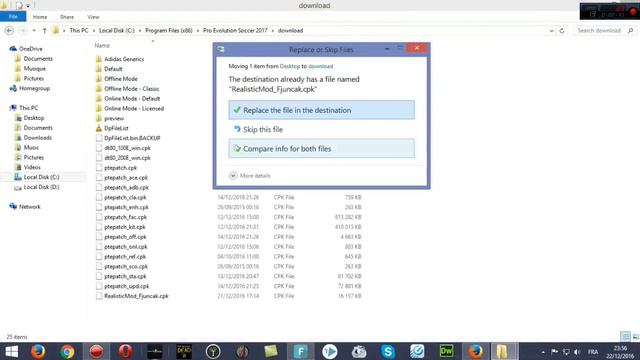This screenshot has height=360, width=640.
Task: Open Firefox from the taskbar start area
Action: pyautogui.click(x=38, y=351)
